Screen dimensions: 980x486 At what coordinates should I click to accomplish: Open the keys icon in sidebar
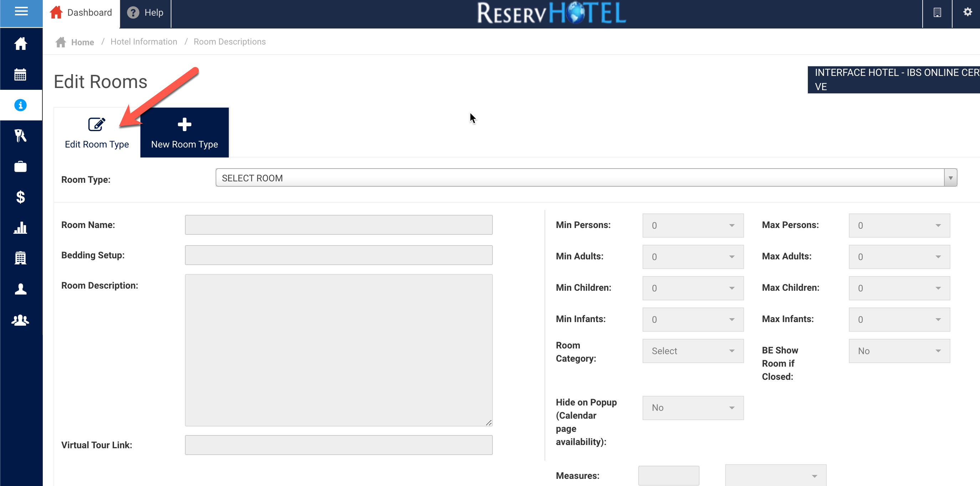click(21, 136)
